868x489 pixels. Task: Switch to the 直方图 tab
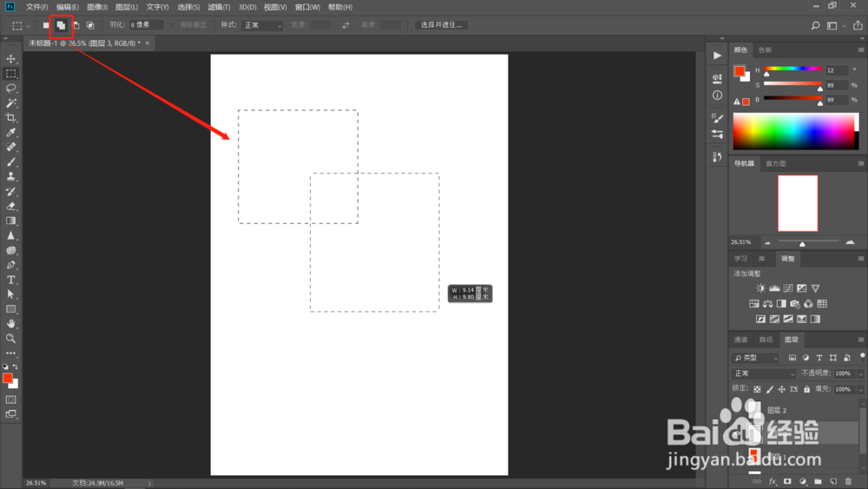(x=775, y=163)
